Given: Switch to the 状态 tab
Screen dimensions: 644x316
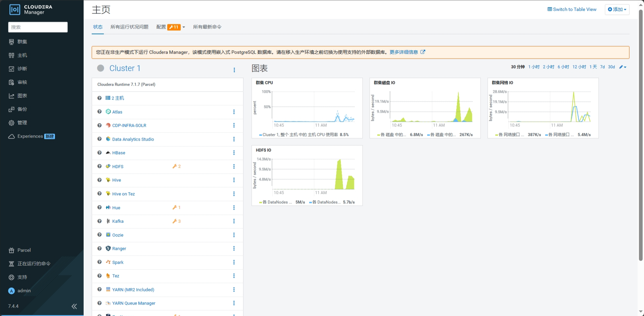Looking at the screenshot, I should coord(98,27).
